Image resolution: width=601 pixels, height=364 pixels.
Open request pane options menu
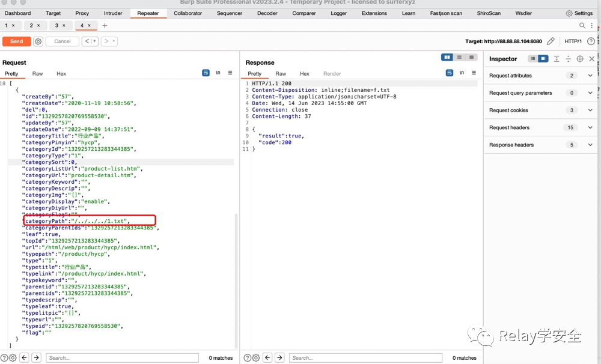click(x=230, y=73)
